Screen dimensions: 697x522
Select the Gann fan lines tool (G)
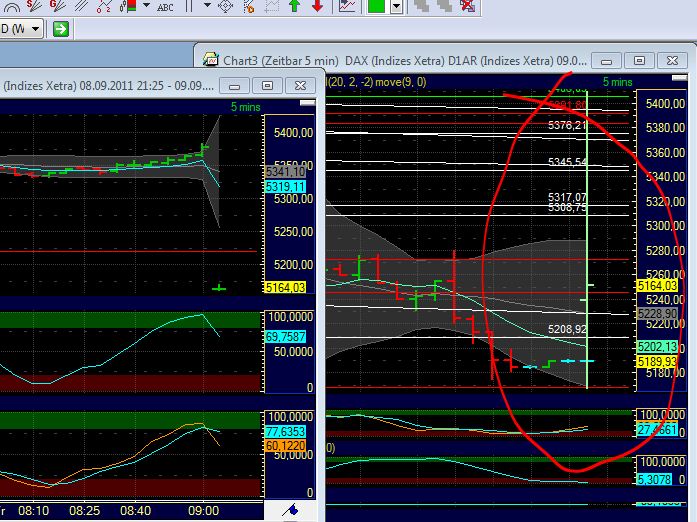(x=58, y=6)
